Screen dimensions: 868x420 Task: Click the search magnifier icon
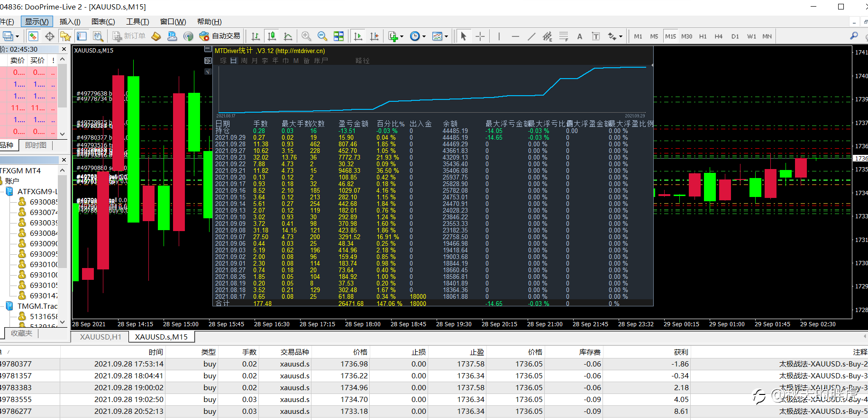(854, 36)
